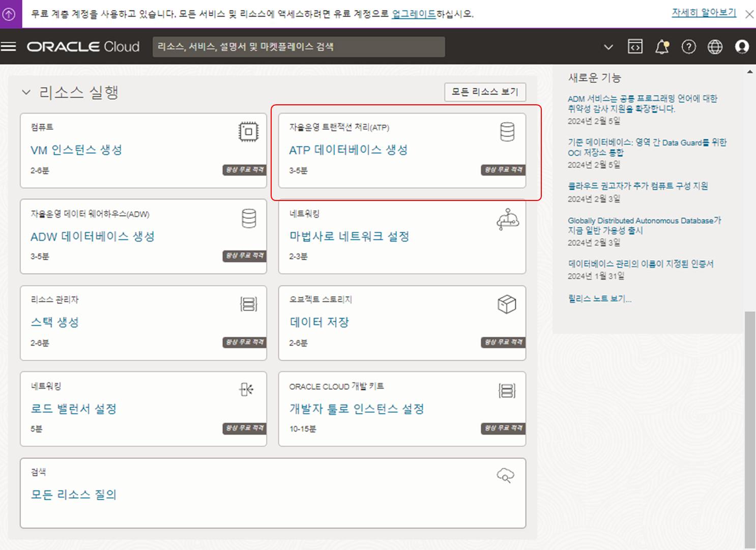
Task: Open VM 인스턴스 생성 link
Action: click(76, 150)
